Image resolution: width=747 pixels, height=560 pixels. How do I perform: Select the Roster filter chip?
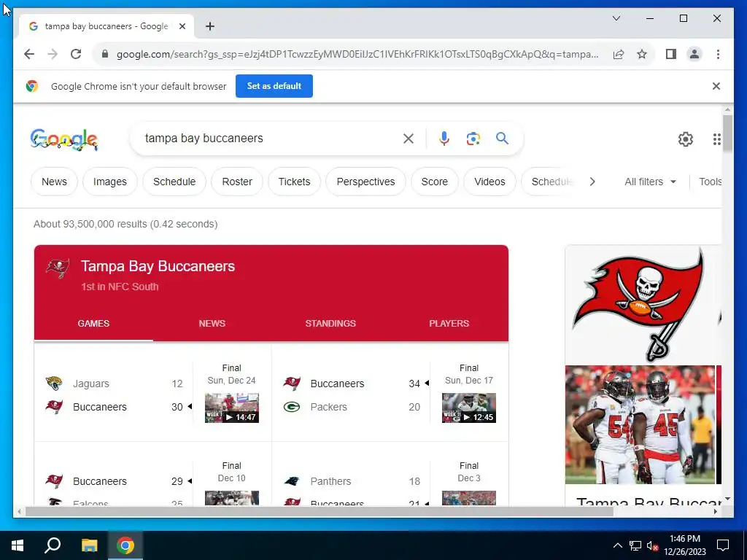tap(237, 182)
